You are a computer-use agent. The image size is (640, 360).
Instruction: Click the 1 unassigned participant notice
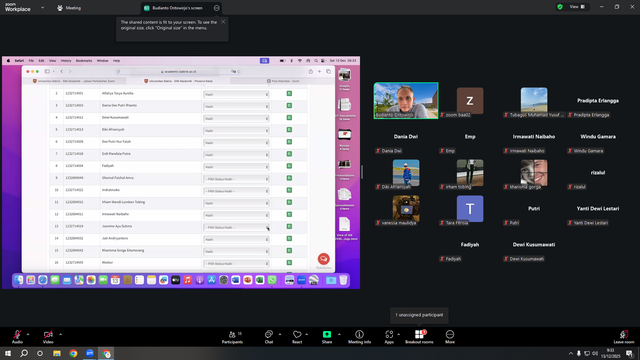coord(419,315)
